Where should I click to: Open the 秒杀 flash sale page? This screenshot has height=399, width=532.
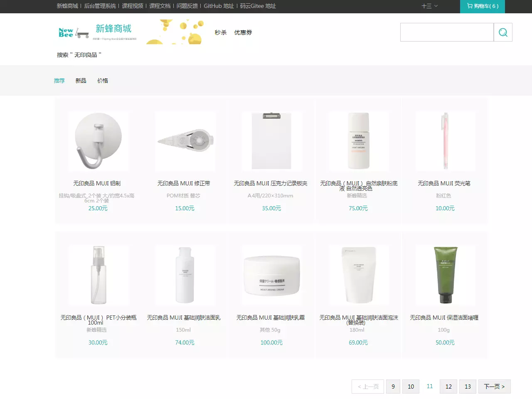(x=220, y=32)
